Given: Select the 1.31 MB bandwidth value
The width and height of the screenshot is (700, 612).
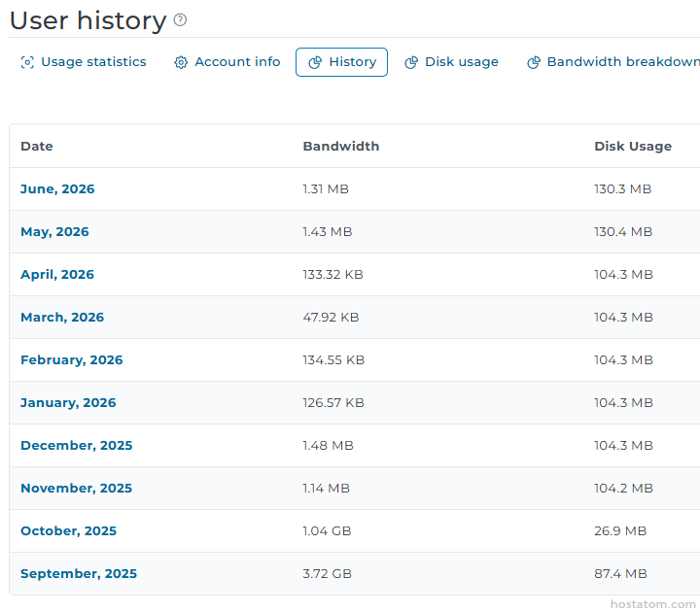Looking at the screenshot, I should point(326,189).
